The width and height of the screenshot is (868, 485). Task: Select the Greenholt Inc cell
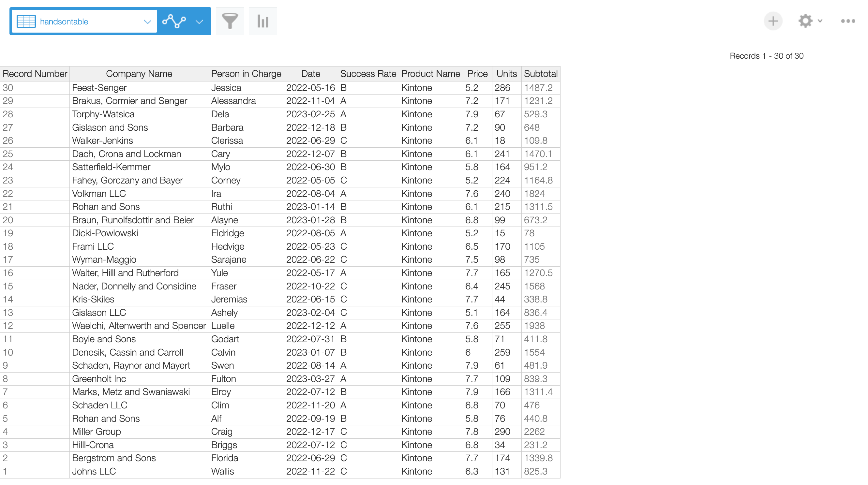point(139,379)
